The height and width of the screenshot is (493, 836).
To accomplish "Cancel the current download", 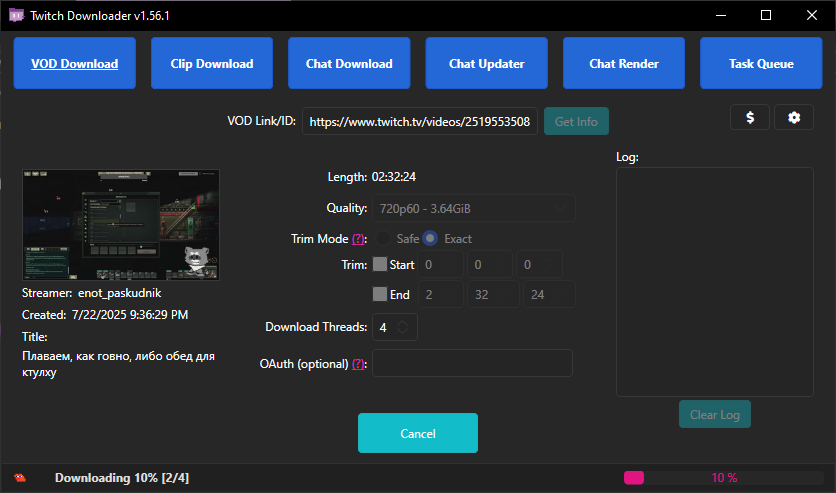I will click(418, 433).
